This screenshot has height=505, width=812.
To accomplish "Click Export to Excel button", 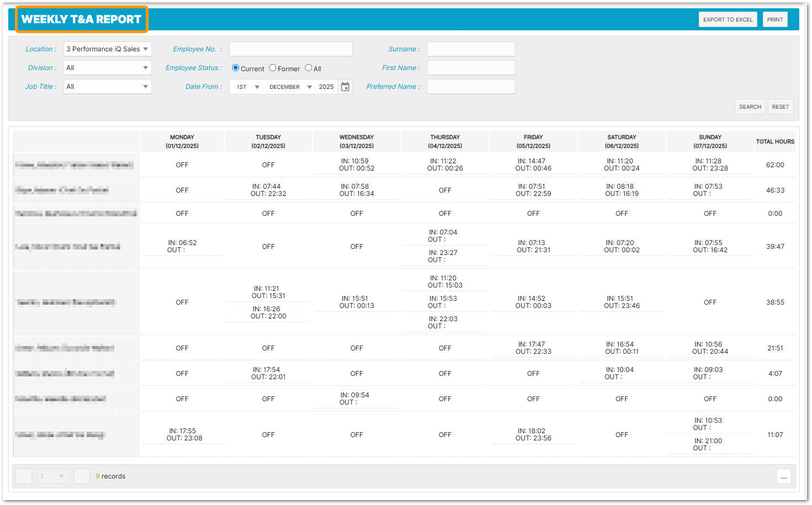I will [x=727, y=19].
